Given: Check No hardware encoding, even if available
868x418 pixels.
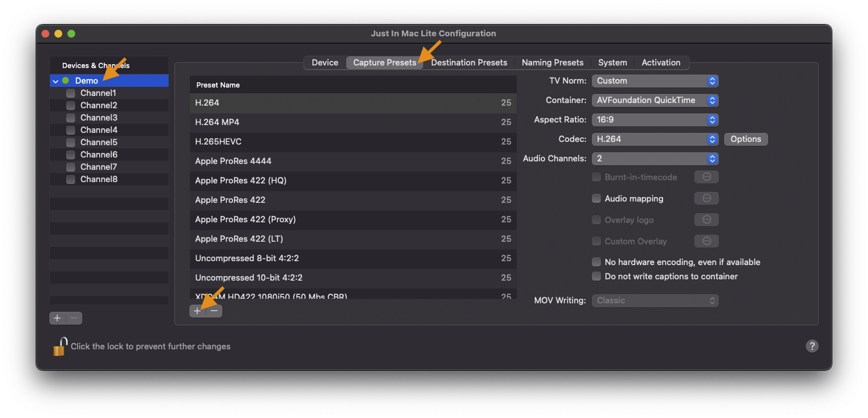Looking at the screenshot, I should [596, 262].
